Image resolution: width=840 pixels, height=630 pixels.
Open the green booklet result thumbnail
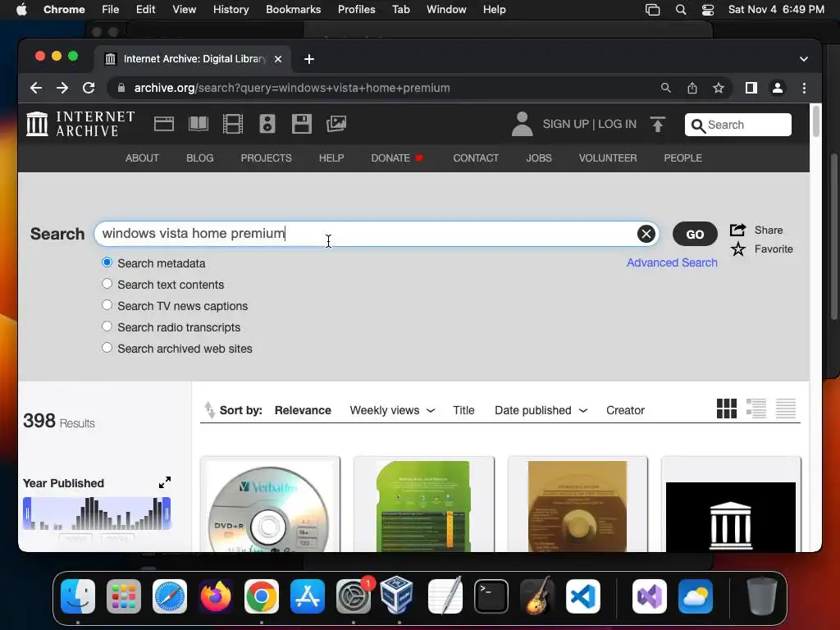[424, 506]
